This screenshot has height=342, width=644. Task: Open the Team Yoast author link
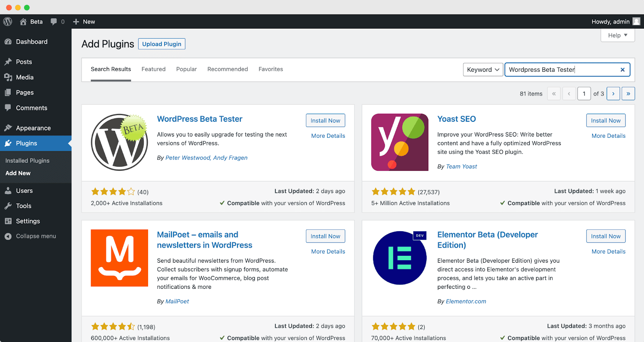[461, 166]
